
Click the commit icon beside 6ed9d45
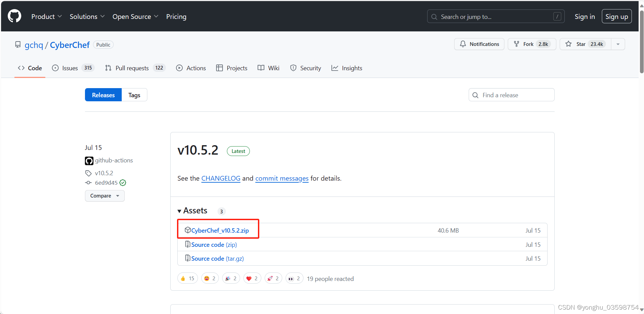(88, 183)
